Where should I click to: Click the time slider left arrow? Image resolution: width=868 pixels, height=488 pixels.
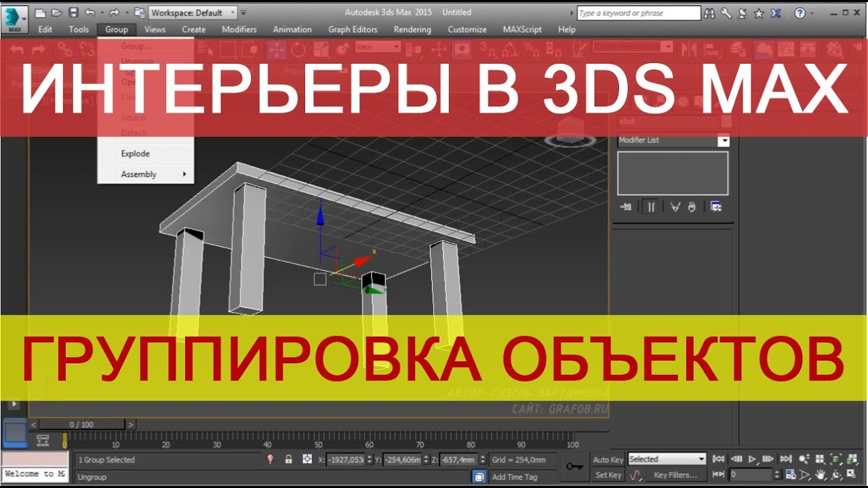[x=34, y=425]
